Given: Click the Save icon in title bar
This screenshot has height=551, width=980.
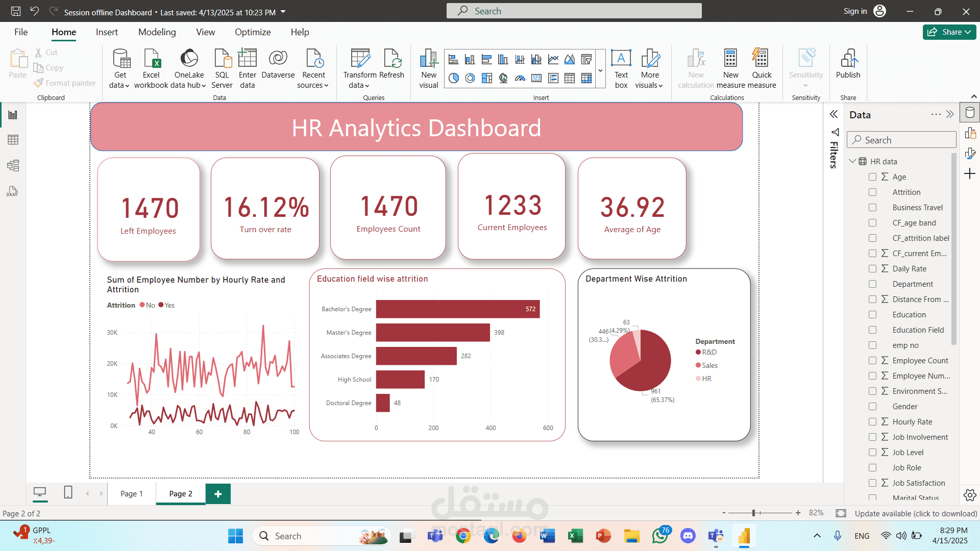Looking at the screenshot, I should (16, 11).
